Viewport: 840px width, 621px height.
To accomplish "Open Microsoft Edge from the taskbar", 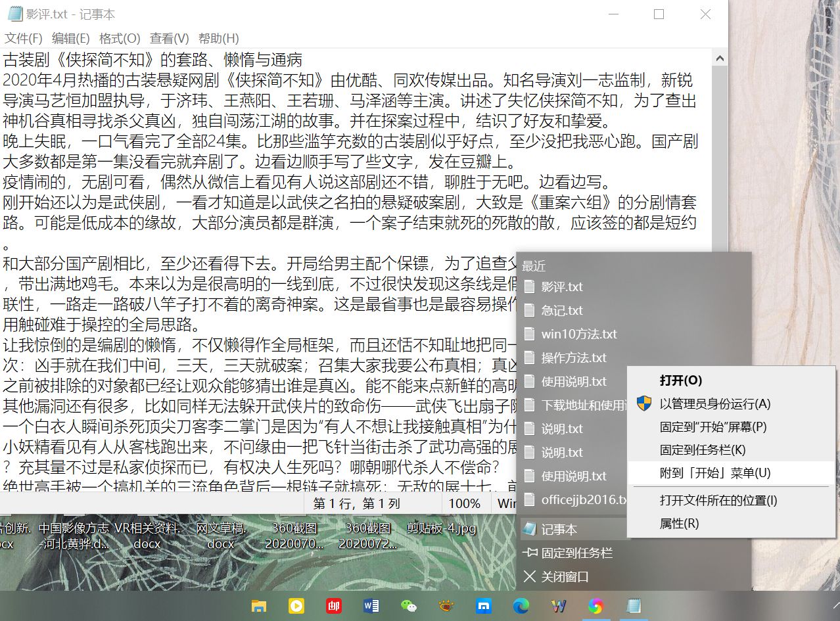I will [x=522, y=606].
